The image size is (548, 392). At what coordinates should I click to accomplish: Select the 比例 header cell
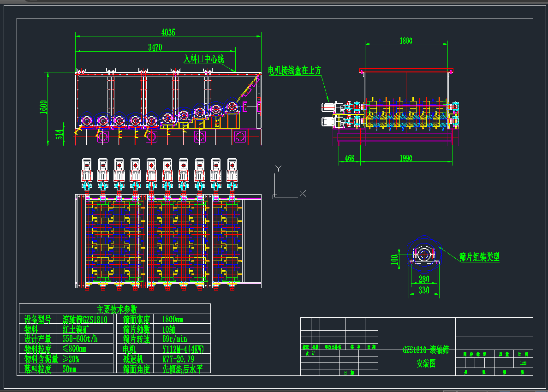tap(523, 354)
